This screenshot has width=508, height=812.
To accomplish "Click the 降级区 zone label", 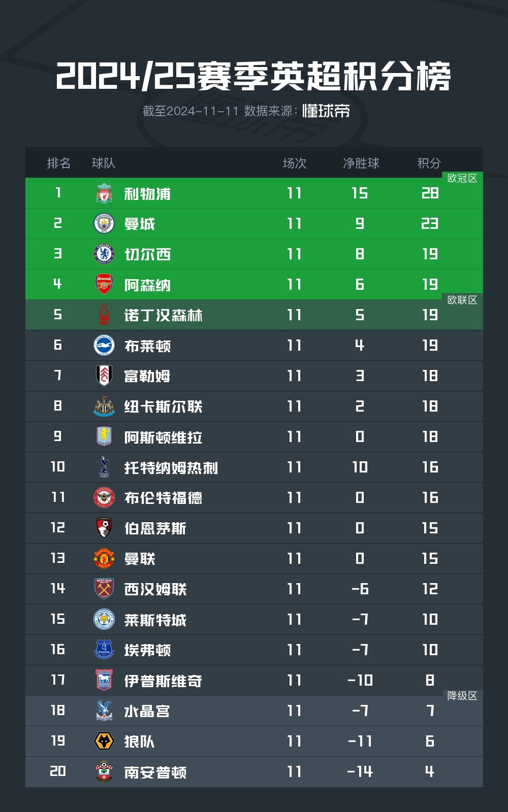I will [x=462, y=696].
